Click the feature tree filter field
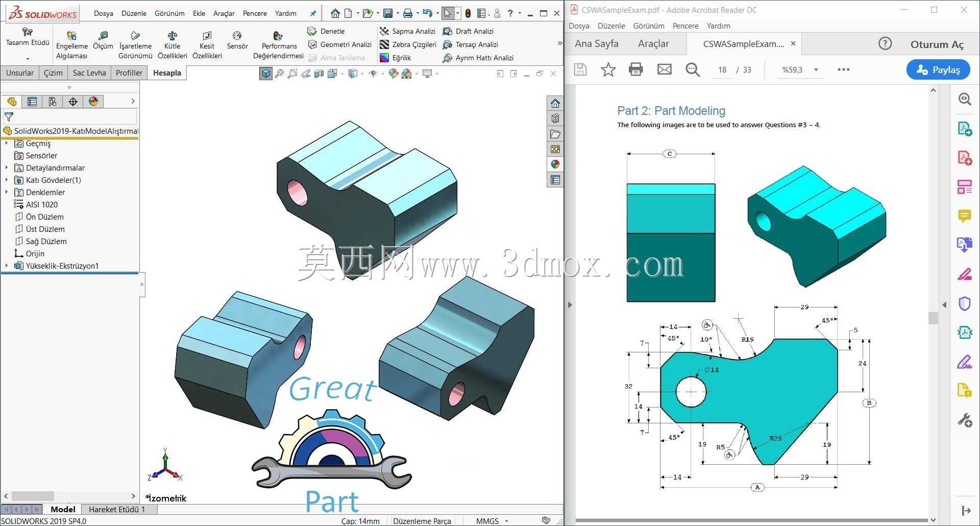The height and width of the screenshot is (526, 980). [70, 117]
